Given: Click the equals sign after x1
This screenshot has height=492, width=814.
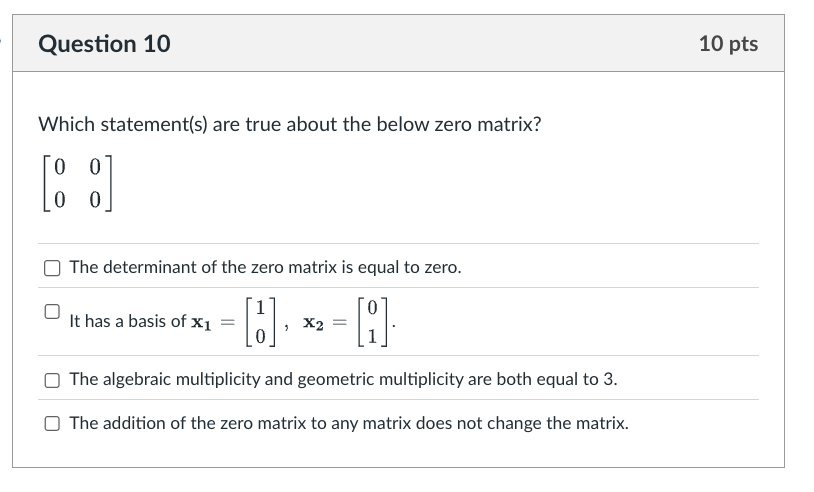Looking at the screenshot, I should (227, 321).
